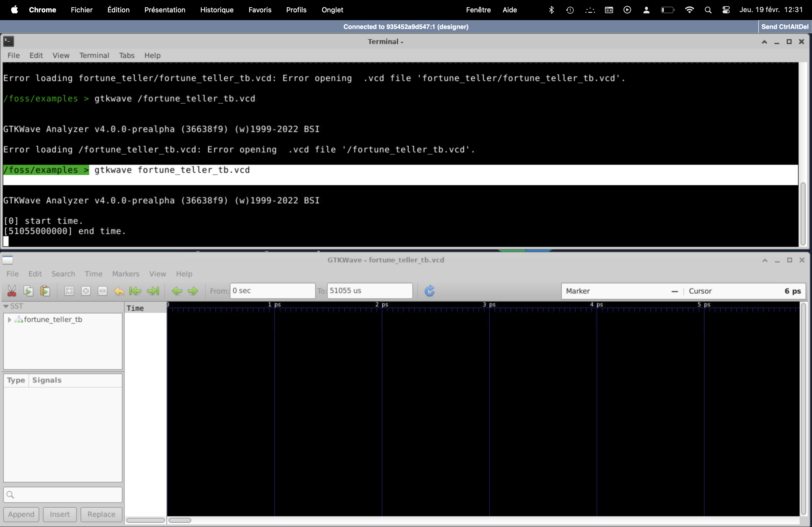Click the Paste traces toolbar icon
812x527 pixels.
point(45,291)
